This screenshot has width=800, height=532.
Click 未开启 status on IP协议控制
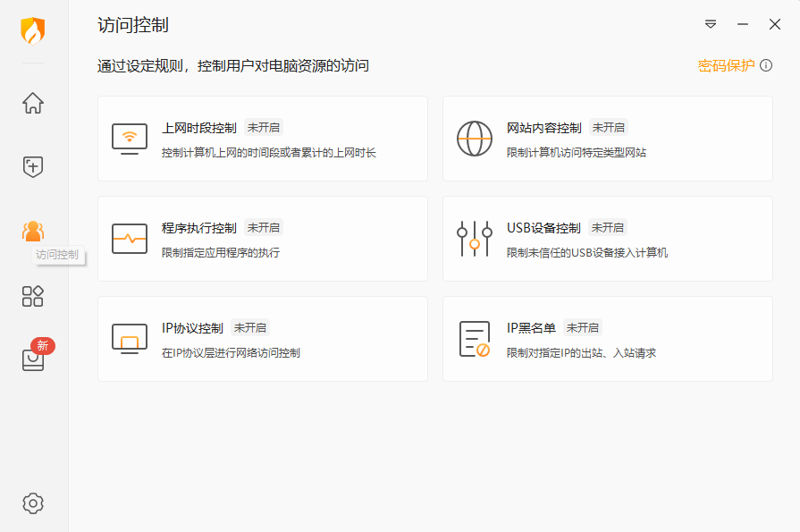[251, 327]
